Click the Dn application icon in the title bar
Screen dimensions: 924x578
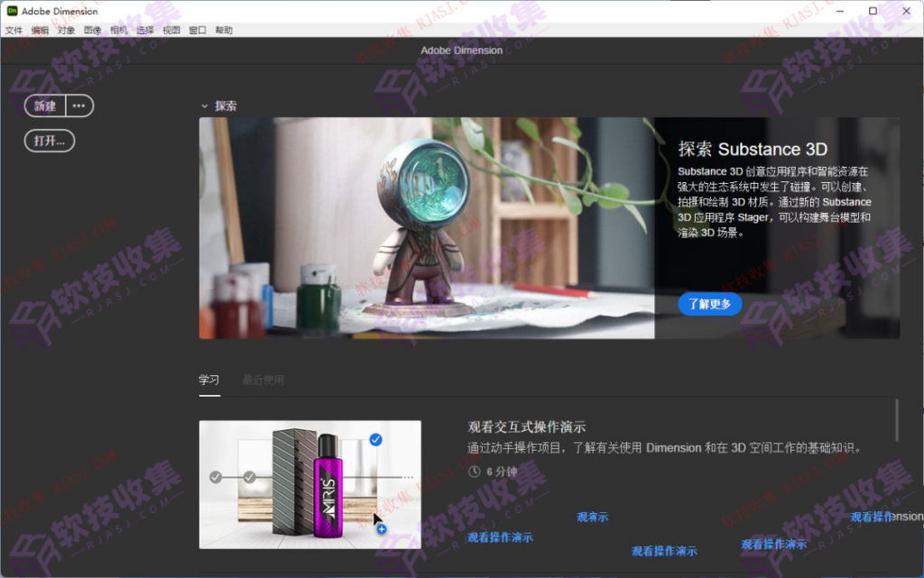[13, 11]
